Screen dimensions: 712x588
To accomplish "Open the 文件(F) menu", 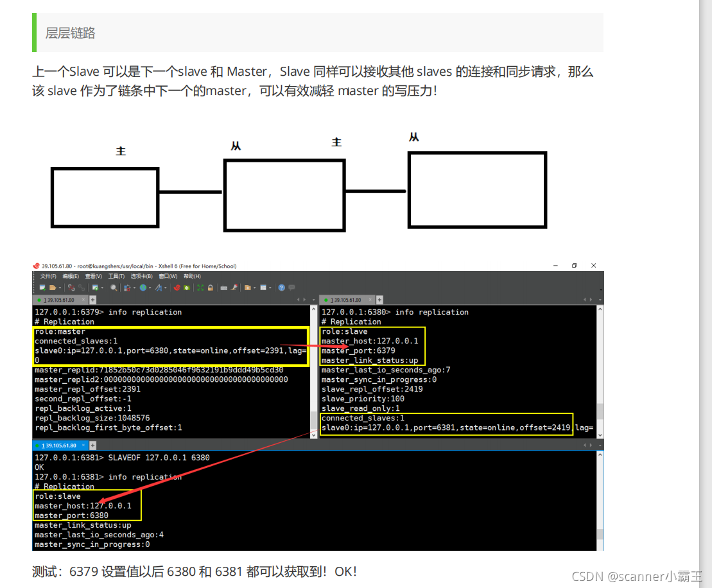I will [x=48, y=276].
